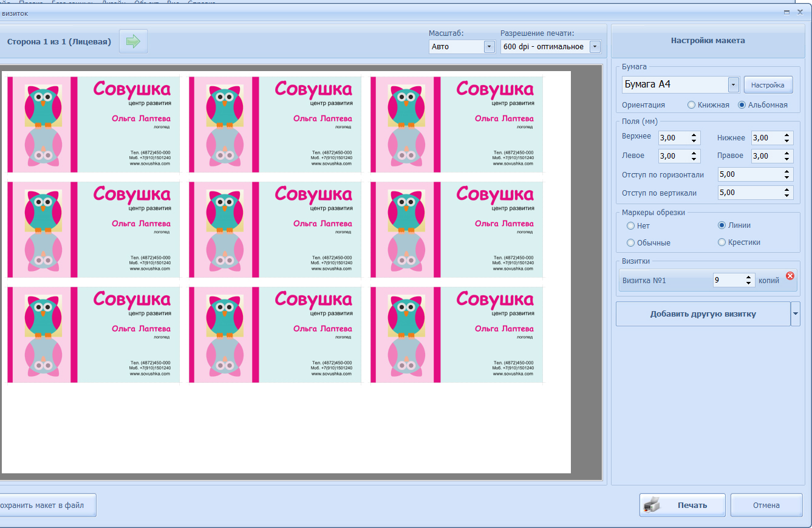Increase Правое margin with up arrow
Screen dimensions: 812x528
tap(787, 153)
